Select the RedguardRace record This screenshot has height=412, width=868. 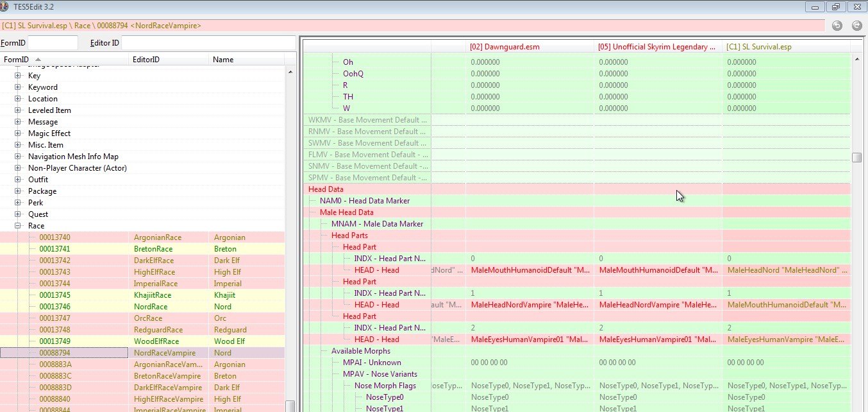pos(142,330)
